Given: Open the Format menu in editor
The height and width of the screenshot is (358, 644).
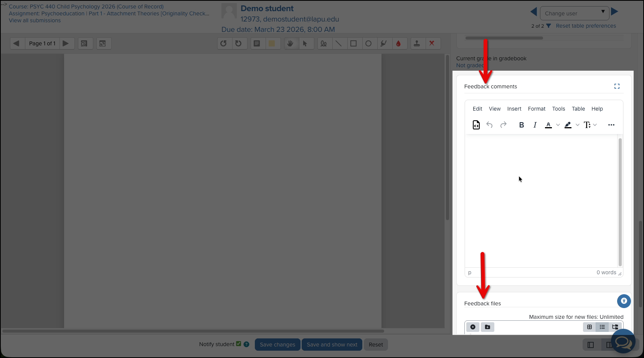Looking at the screenshot, I should pos(537,109).
